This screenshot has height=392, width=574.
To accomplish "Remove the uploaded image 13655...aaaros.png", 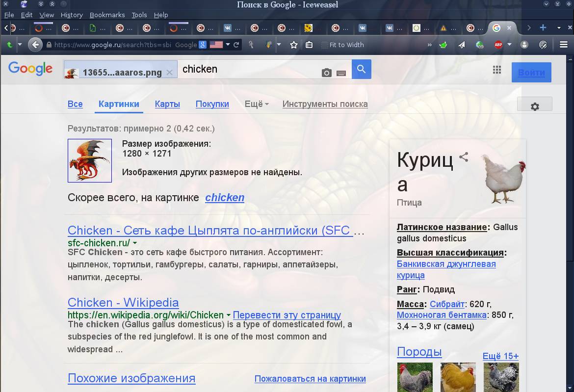I will tap(169, 73).
